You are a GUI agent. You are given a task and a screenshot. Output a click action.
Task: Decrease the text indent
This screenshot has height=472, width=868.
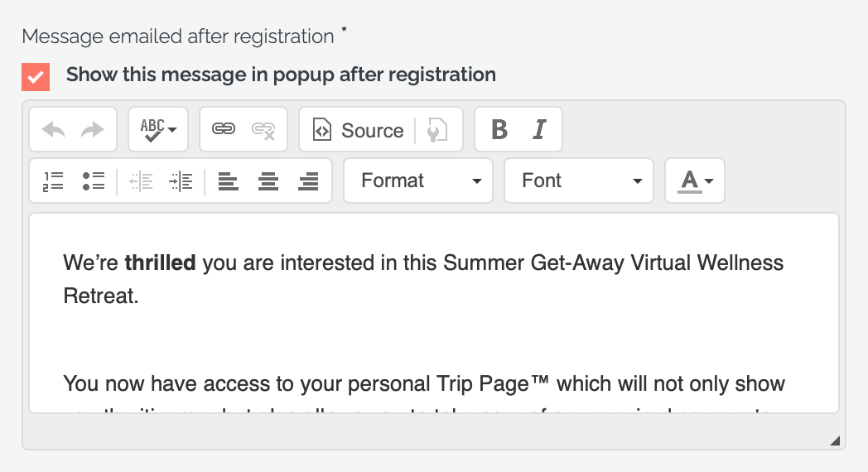tap(141, 181)
